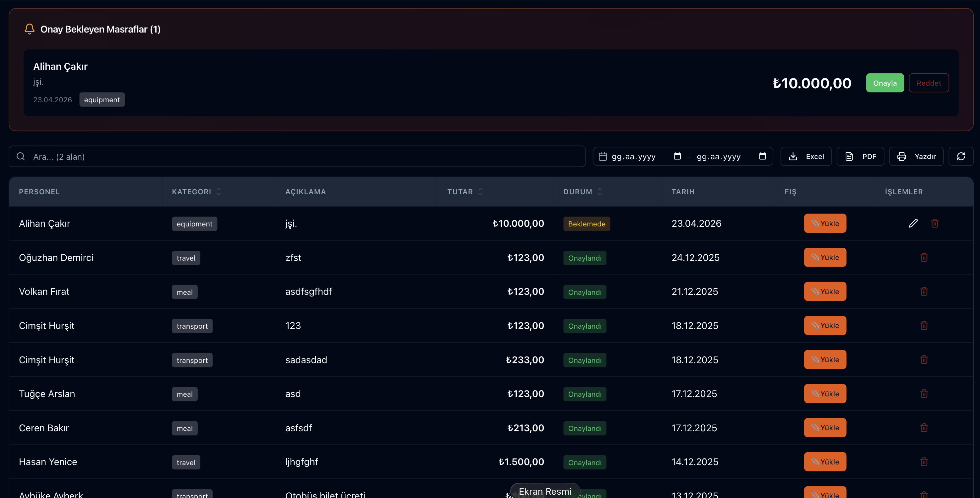The width and height of the screenshot is (980, 498).
Task: Edit Alihan Çakır's expense with pencil icon
Action: point(913,223)
